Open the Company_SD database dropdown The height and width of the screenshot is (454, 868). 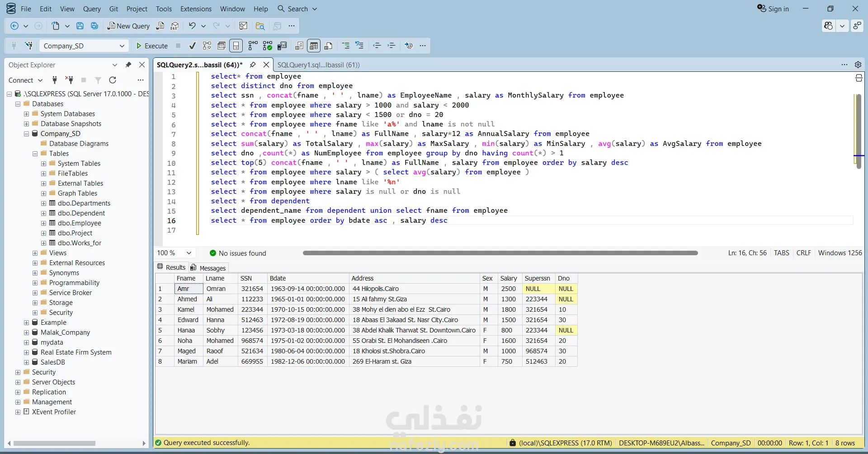click(x=122, y=46)
